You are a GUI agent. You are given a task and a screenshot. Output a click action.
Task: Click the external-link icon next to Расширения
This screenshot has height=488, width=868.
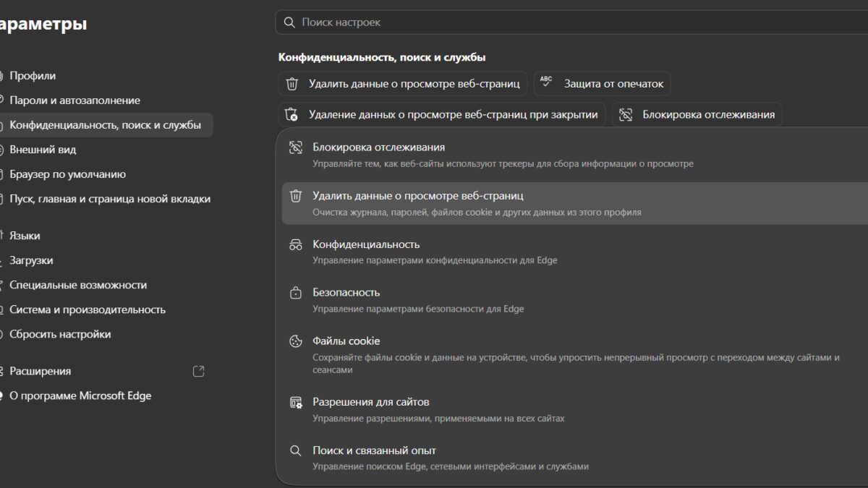tap(199, 372)
